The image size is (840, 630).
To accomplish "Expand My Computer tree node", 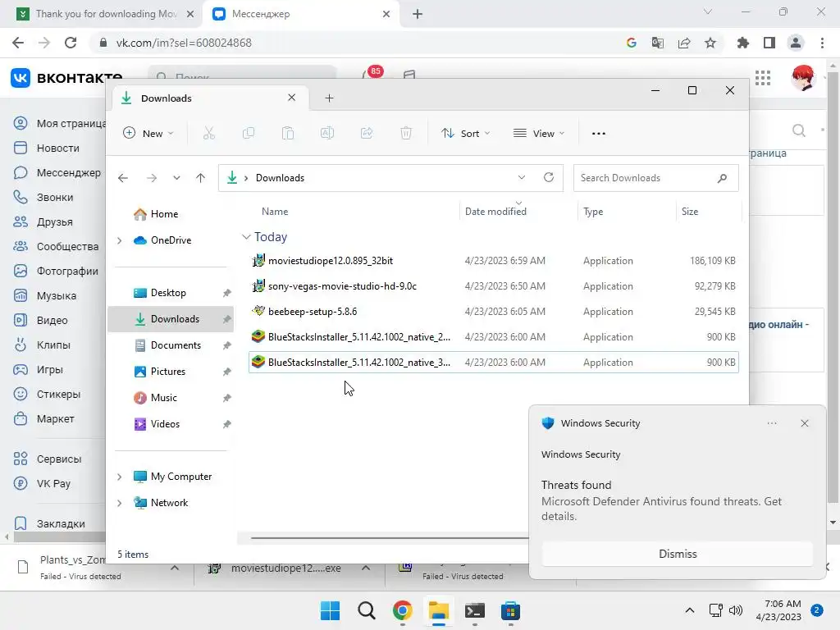I will coord(120,477).
